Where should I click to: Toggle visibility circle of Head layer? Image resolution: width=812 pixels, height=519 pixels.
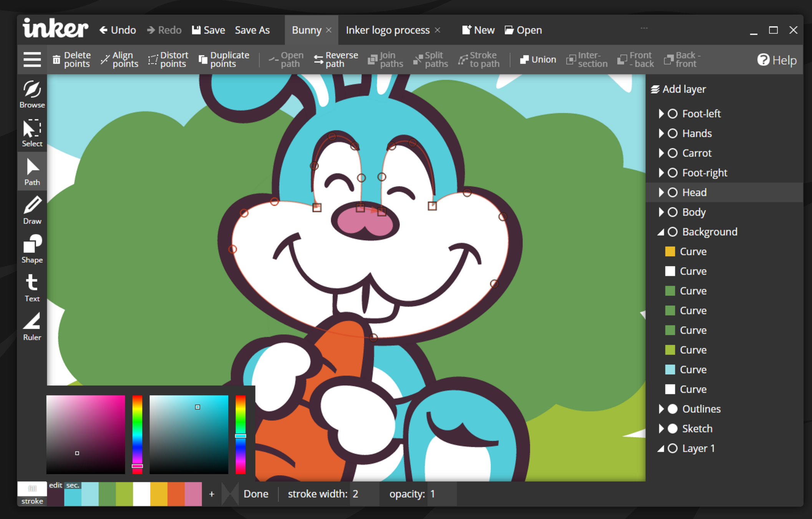[x=672, y=192]
